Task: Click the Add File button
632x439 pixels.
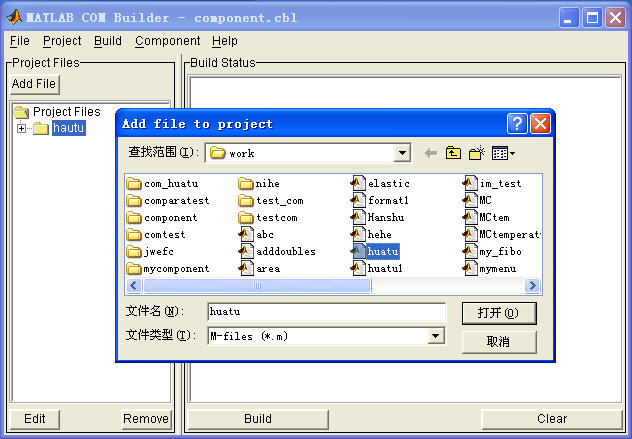Action: click(x=34, y=84)
